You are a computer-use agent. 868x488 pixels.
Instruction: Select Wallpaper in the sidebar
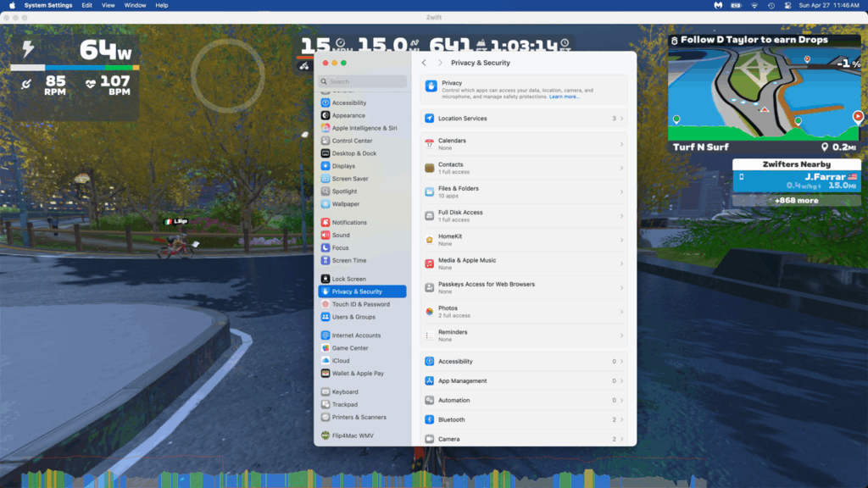(363, 205)
